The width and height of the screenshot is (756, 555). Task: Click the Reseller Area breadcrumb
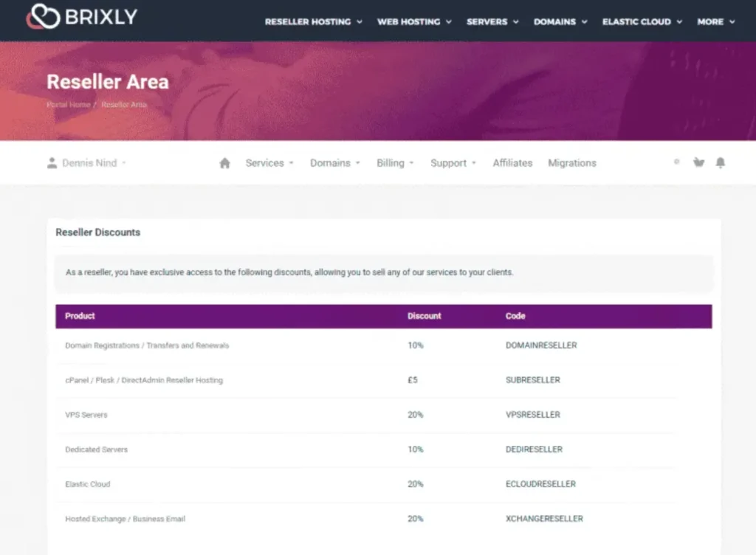click(123, 105)
